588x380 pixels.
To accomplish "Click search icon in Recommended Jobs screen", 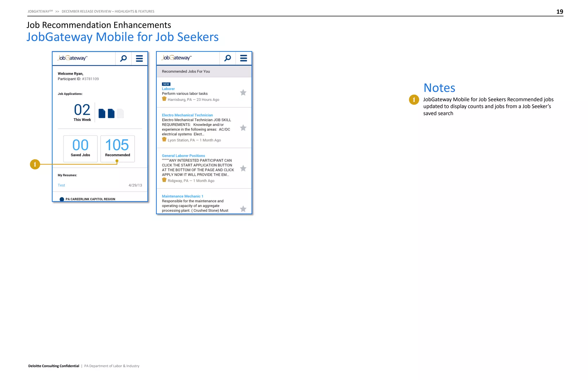I will [x=228, y=58].
